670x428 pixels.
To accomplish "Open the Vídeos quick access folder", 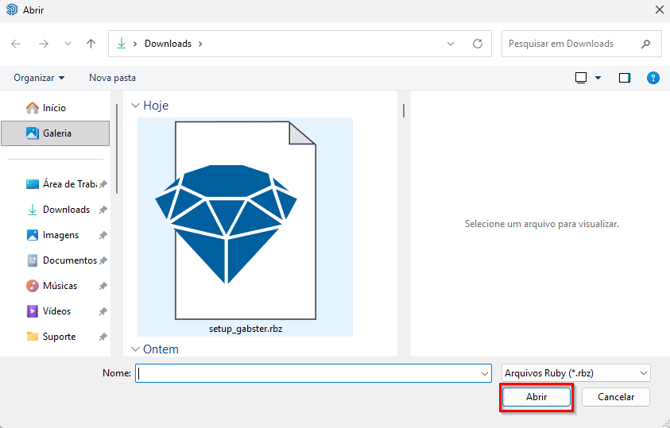I will tap(56, 311).
